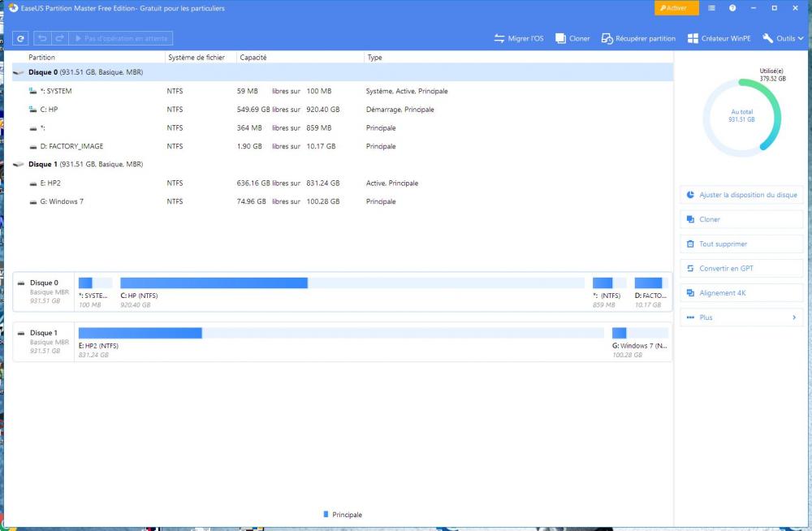Click the undo arrow button

point(42,38)
